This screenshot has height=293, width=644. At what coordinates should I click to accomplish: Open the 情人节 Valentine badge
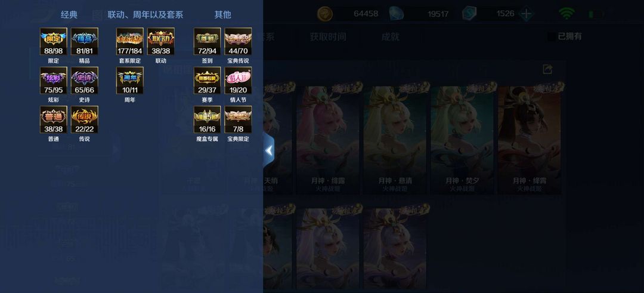238,81
